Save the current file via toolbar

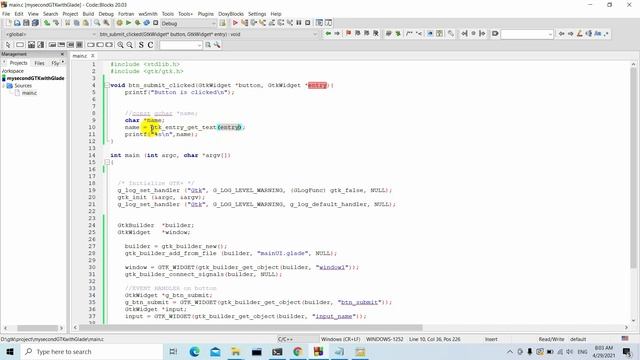(x=26, y=23)
